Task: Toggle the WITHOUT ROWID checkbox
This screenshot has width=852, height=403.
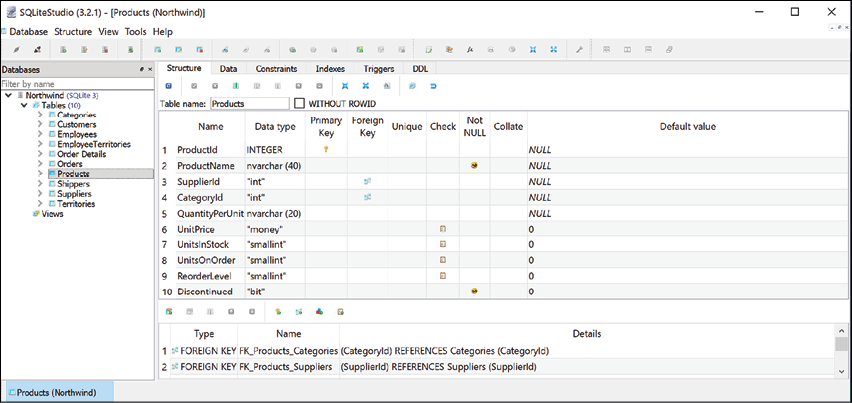Action: pos(299,103)
